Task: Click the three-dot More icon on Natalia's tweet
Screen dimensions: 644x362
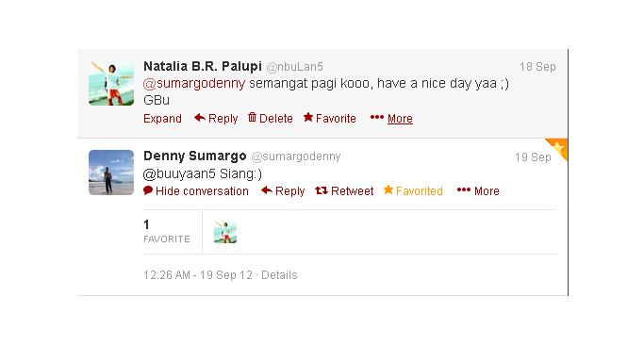Action: pos(376,118)
